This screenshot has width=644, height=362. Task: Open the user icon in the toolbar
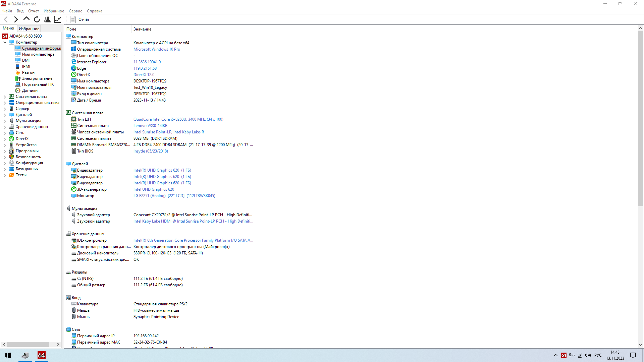47,19
